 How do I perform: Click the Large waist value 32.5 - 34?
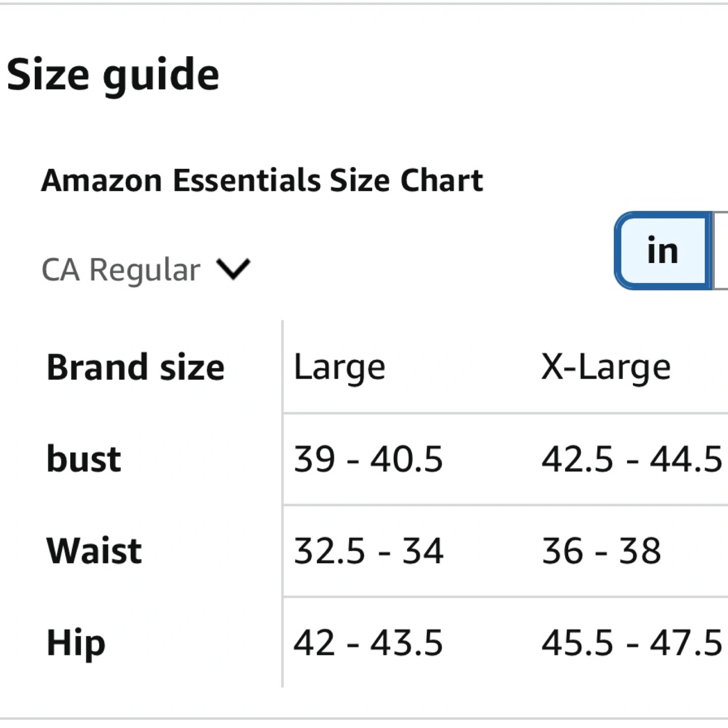pos(368,551)
